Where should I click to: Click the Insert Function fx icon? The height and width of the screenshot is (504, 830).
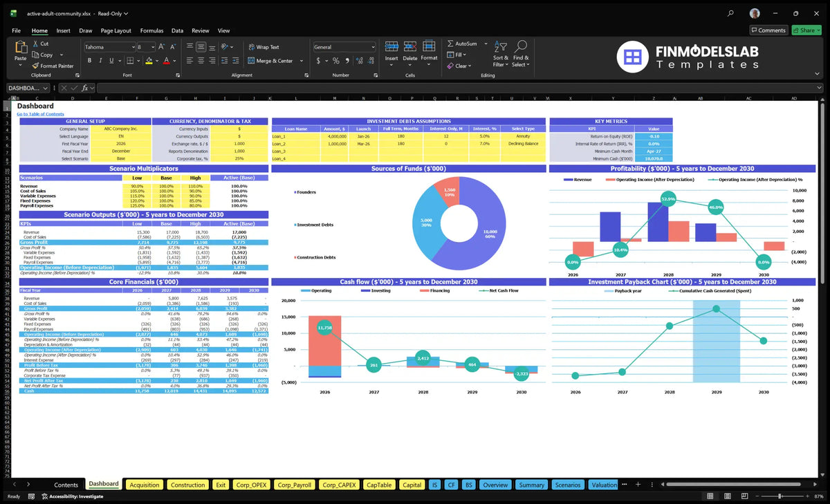coord(84,88)
